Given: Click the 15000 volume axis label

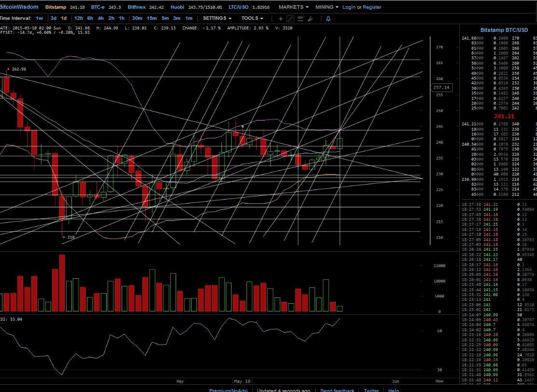Looking at the screenshot, I should click(440, 266).
